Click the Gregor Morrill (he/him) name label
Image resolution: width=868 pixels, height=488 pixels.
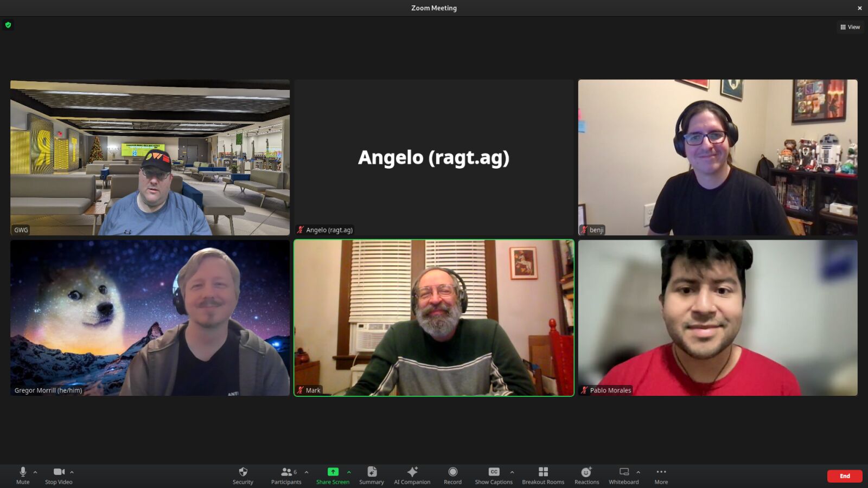click(48, 390)
